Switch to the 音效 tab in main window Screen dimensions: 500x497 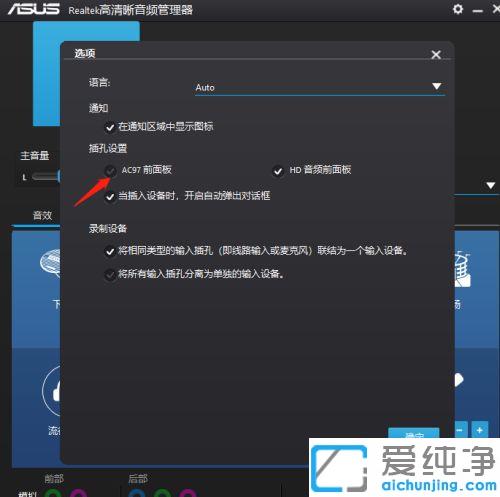pos(42,215)
